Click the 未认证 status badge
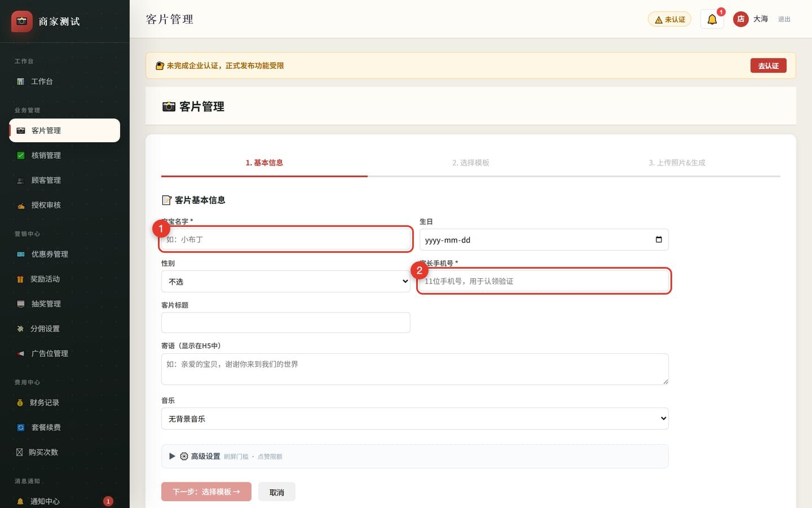The height and width of the screenshot is (508, 812). point(669,19)
